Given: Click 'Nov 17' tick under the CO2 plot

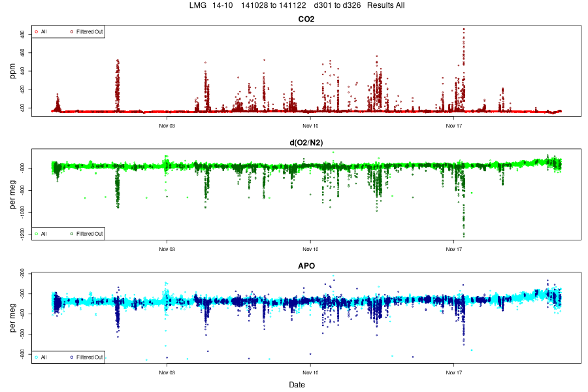Looking at the screenshot, I should point(454,125).
